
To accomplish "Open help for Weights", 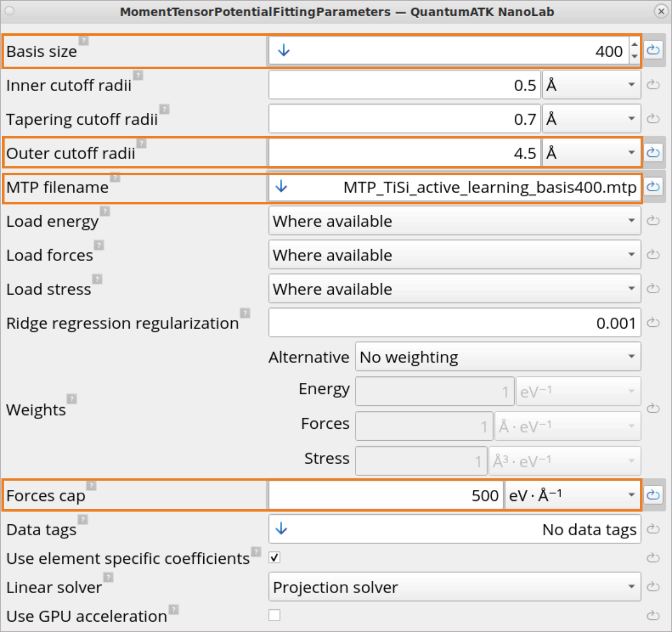I will (x=72, y=399).
